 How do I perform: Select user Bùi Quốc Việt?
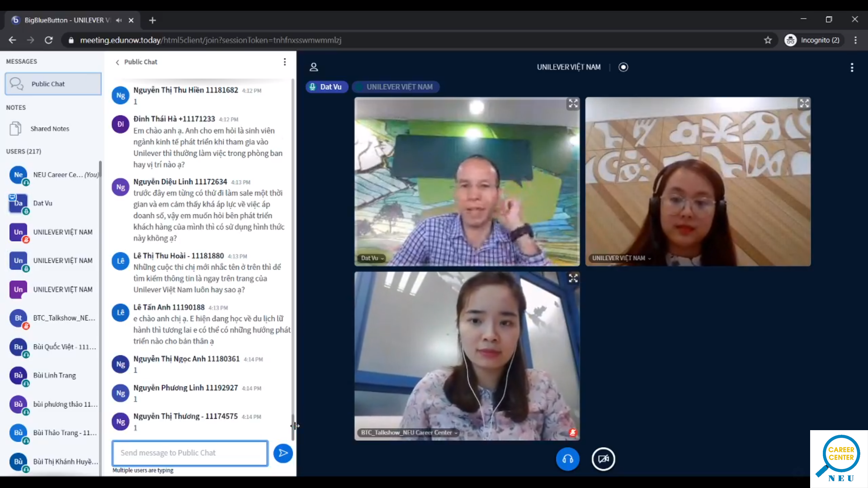53,347
